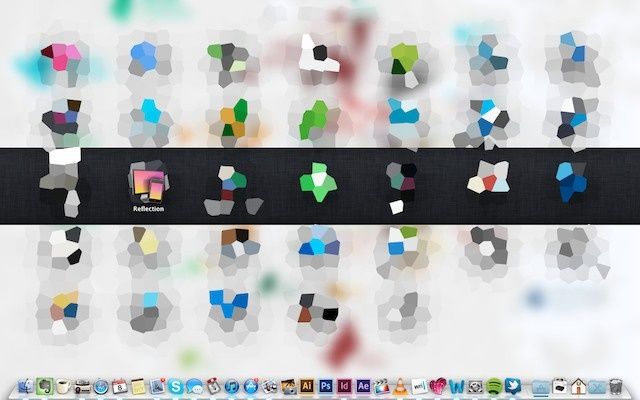Screen dimensions: 640x400
Task: Click the "Reflection" label text
Action: point(147,209)
